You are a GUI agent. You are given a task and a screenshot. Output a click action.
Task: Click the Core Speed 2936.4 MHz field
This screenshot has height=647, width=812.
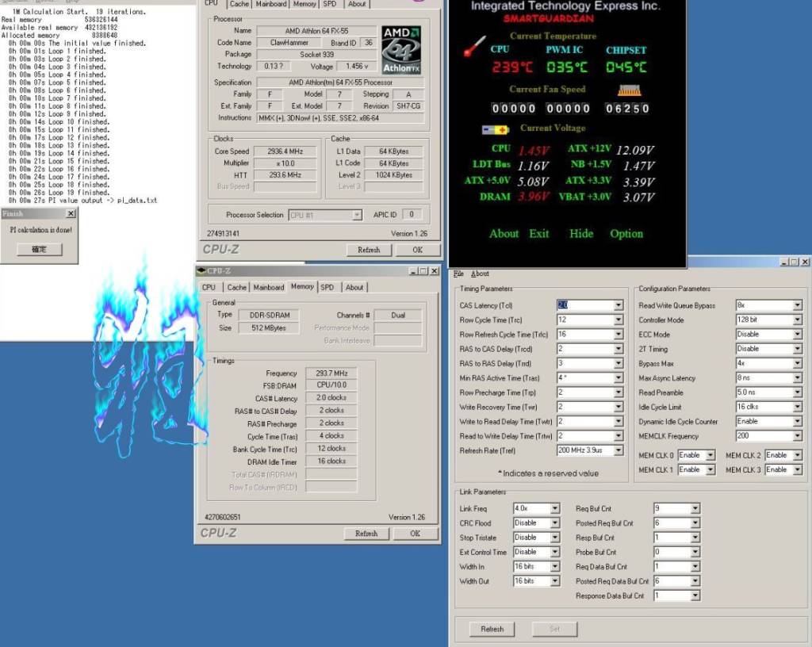[x=285, y=151]
